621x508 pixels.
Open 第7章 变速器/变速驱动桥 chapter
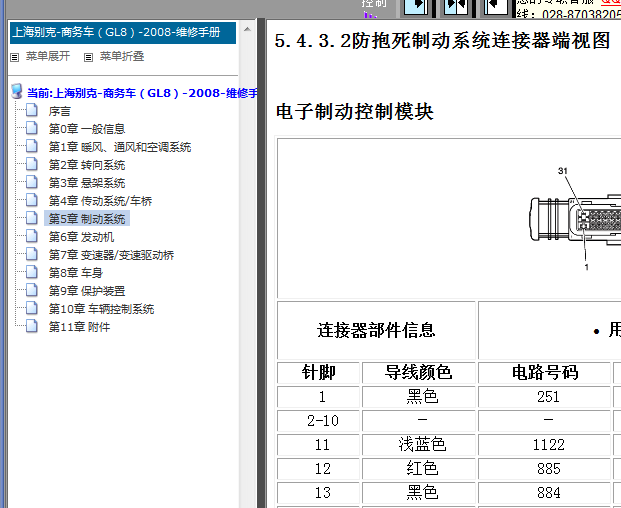tap(111, 255)
